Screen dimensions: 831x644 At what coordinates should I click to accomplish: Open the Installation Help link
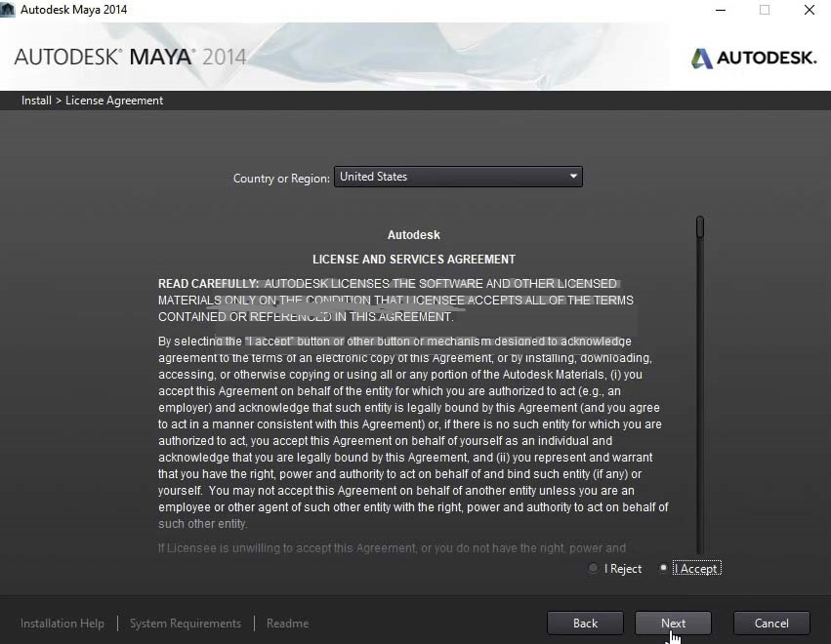62,624
